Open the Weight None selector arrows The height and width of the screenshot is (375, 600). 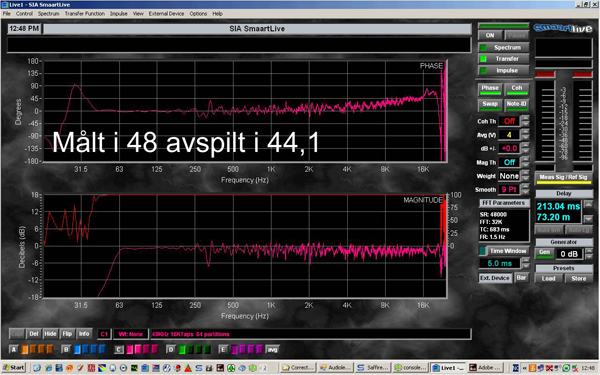[x=525, y=176]
